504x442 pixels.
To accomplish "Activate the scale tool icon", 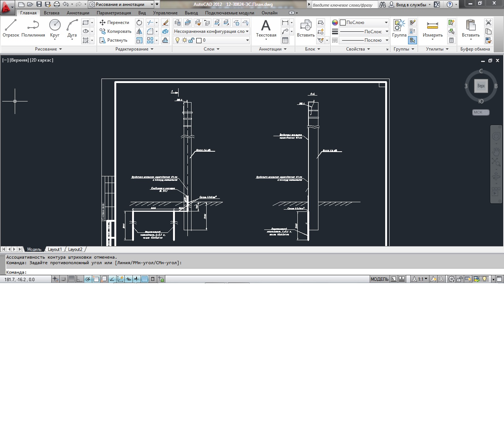I will click(139, 40).
